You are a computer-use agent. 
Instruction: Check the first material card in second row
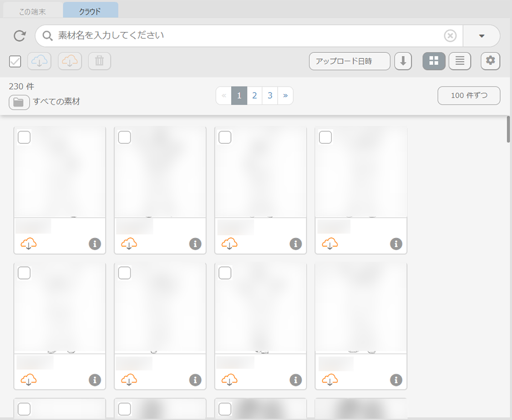pyautogui.click(x=24, y=273)
